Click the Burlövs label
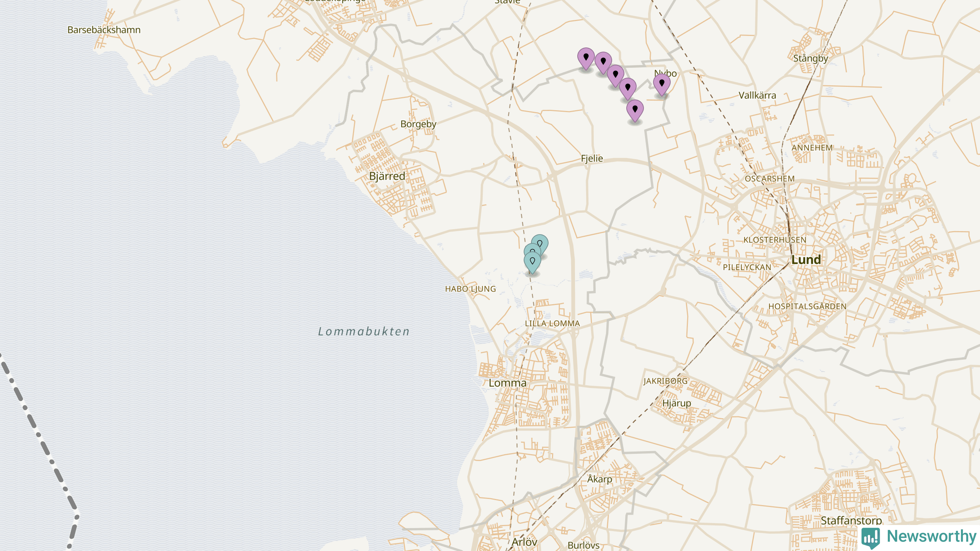Viewport: 980px width, 551px height. [x=583, y=545]
